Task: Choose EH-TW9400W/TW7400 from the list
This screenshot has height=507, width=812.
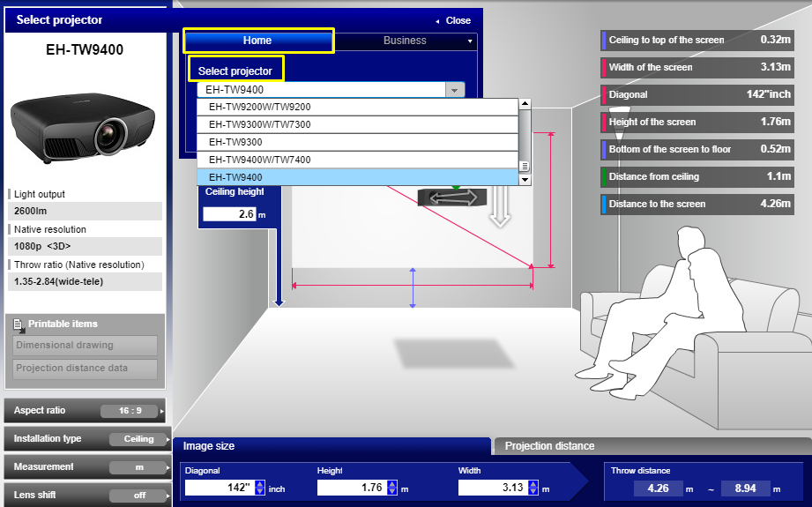Action: pos(357,160)
